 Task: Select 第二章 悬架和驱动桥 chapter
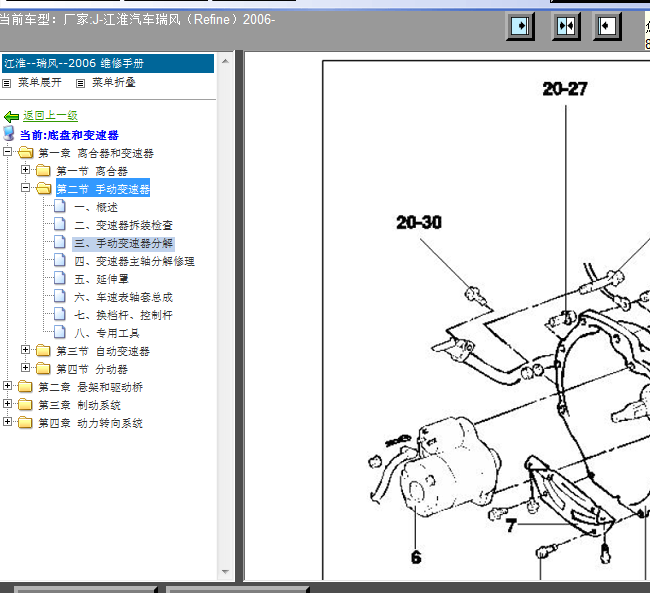[x=90, y=387]
